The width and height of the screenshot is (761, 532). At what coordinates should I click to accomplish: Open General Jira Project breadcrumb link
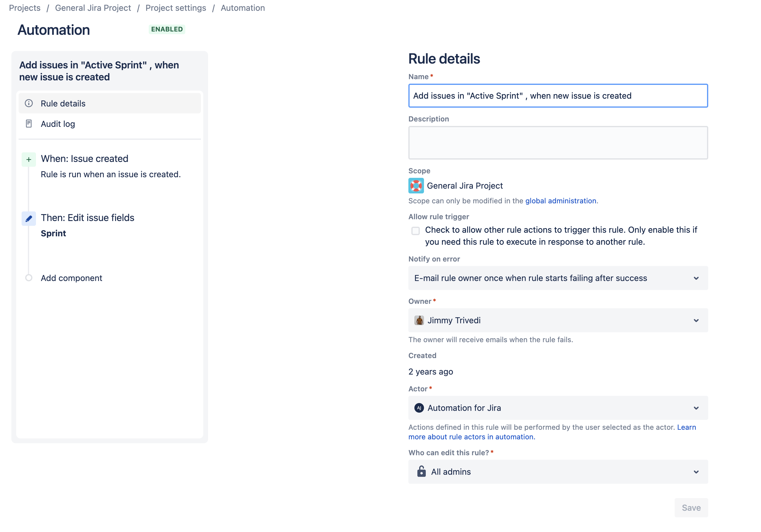(93, 8)
